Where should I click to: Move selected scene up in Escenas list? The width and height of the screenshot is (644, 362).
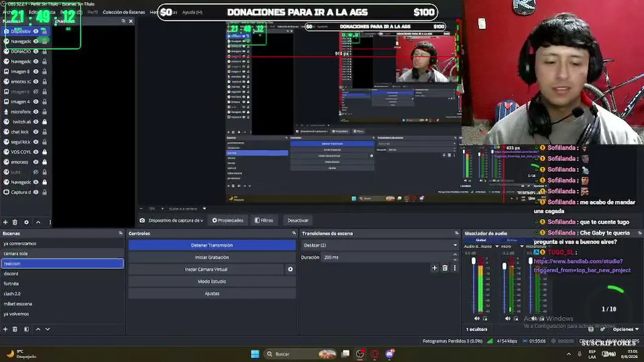38,329
